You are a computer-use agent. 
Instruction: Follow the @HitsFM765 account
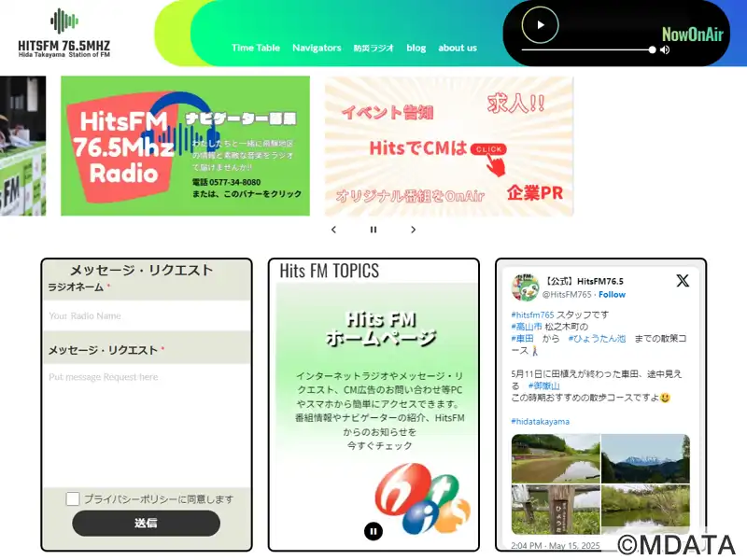[613, 294]
